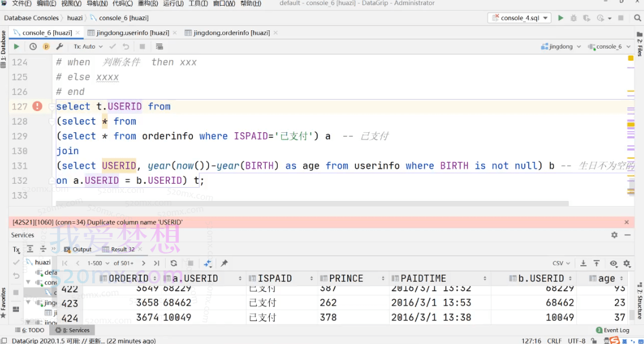Click the editor horizontal scrollbar
This screenshot has height=344, width=644.
coord(312,203)
